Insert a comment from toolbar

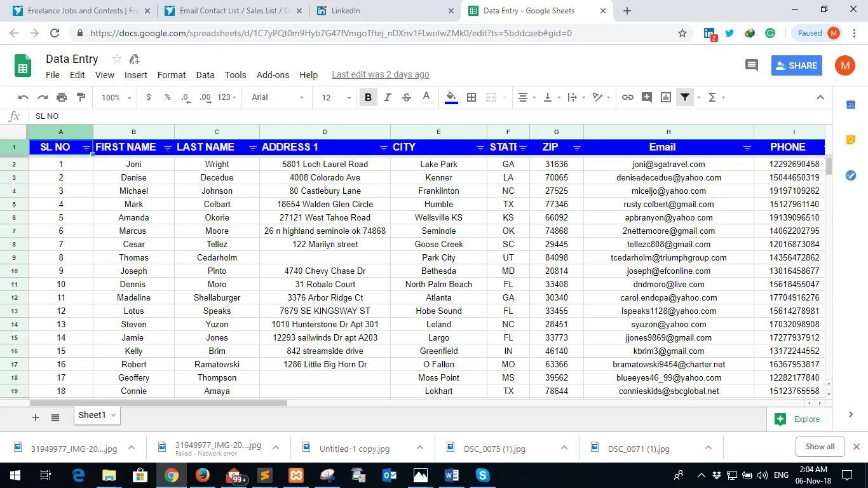(647, 97)
